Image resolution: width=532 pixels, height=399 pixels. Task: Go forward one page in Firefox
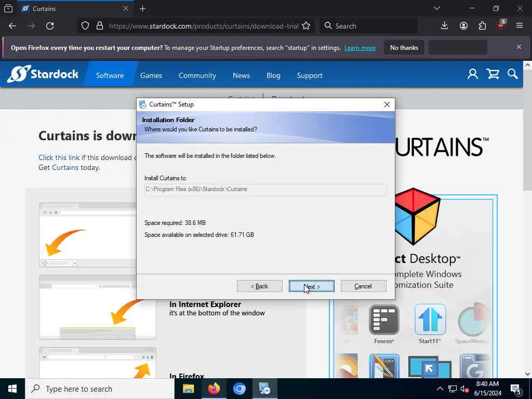click(x=31, y=26)
